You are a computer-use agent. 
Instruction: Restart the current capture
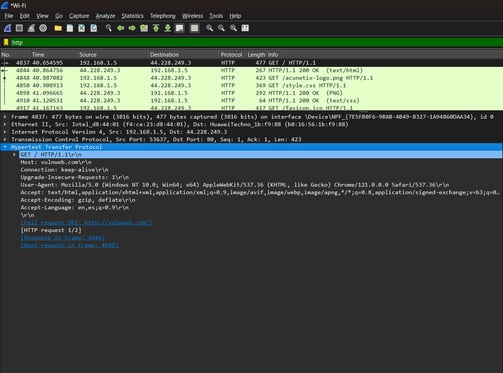31,28
